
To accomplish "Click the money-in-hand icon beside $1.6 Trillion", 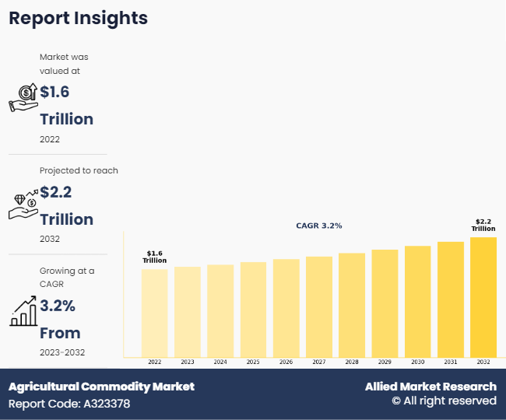I will 23,99.
